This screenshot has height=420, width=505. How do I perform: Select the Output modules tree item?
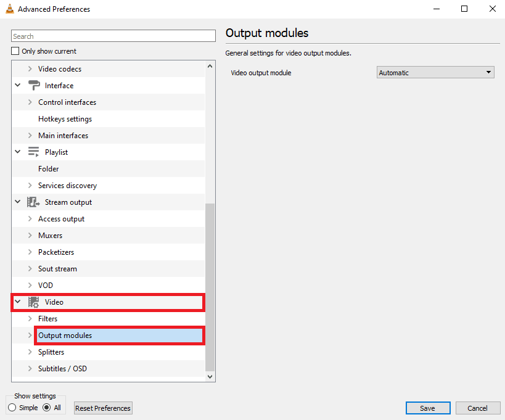click(x=65, y=336)
